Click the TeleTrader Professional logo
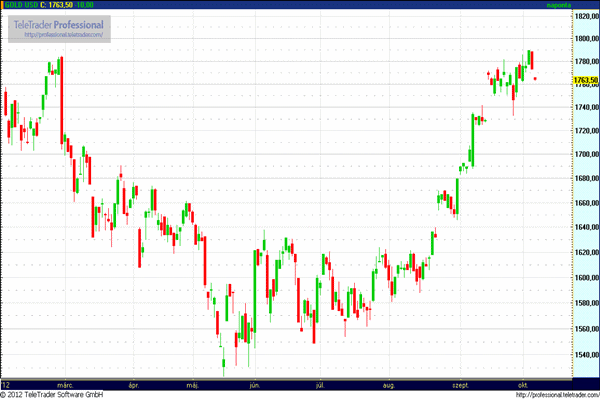The height and width of the screenshot is (400, 600). pyautogui.click(x=57, y=25)
